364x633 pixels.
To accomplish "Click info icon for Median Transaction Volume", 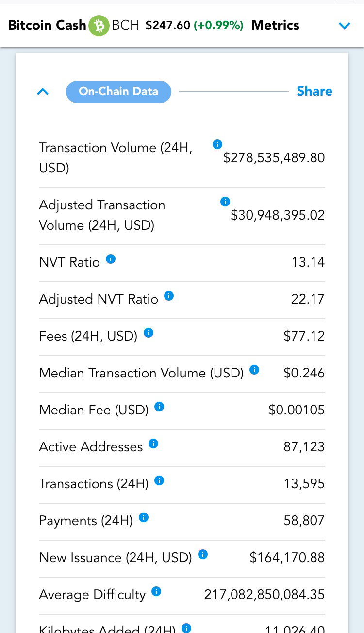I will (x=254, y=370).
